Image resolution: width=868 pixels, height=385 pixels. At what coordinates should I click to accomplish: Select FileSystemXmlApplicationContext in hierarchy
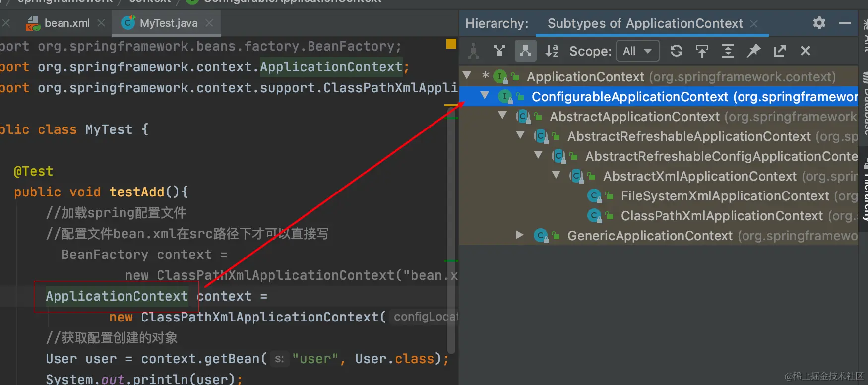click(x=659, y=196)
